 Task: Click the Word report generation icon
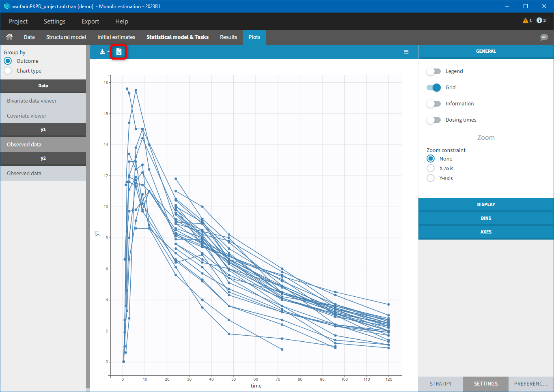pos(119,52)
